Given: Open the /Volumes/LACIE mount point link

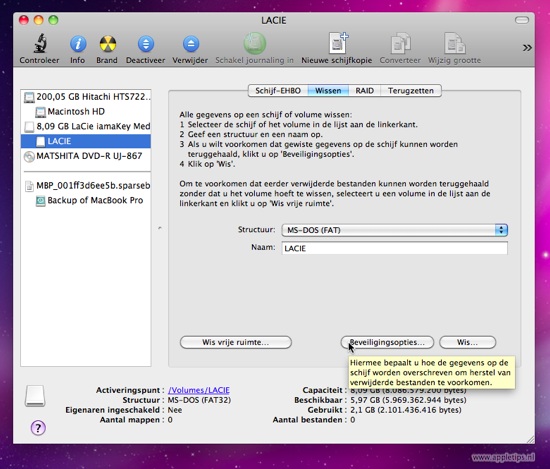Looking at the screenshot, I should (x=199, y=390).
